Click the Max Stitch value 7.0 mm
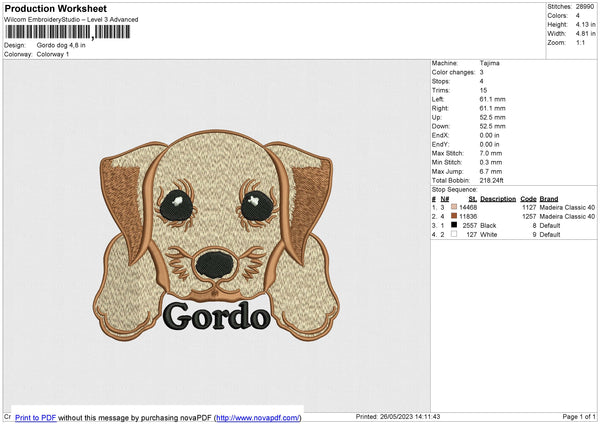The image size is (600, 424). pos(491,153)
